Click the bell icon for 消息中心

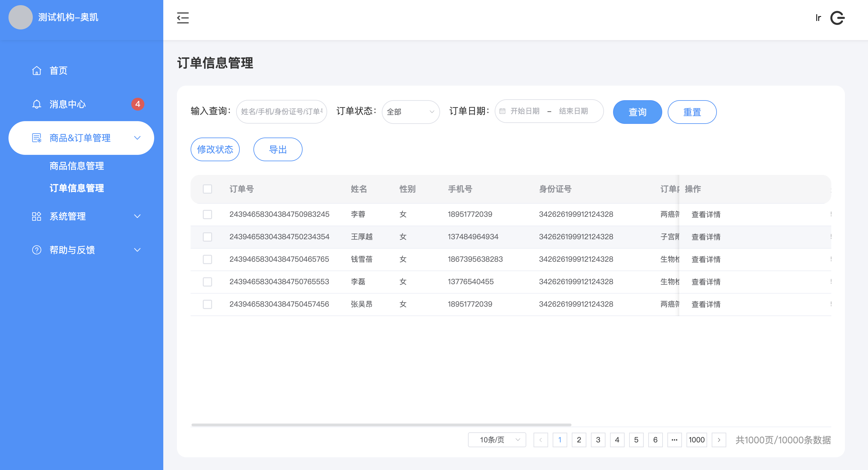tap(36, 104)
